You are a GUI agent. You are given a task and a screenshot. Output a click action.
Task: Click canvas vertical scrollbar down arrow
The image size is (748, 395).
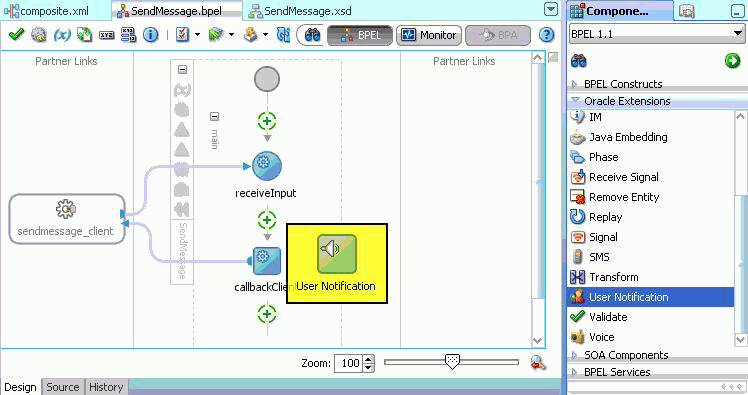pyautogui.click(x=538, y=341)
